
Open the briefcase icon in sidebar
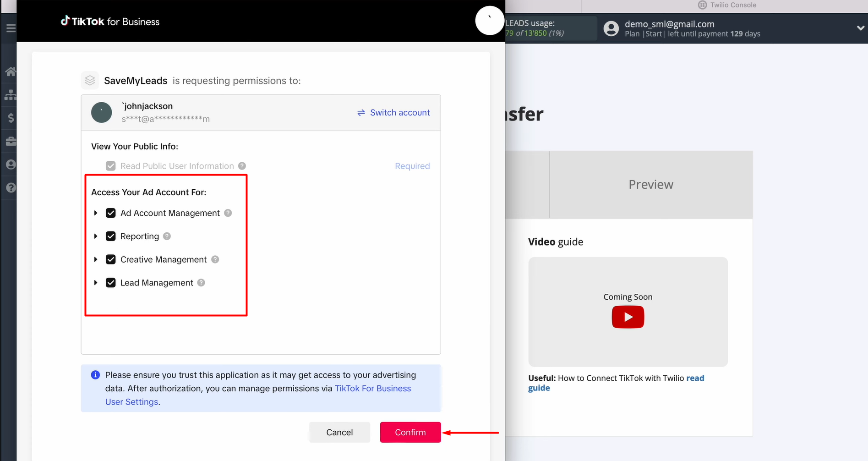10,141
